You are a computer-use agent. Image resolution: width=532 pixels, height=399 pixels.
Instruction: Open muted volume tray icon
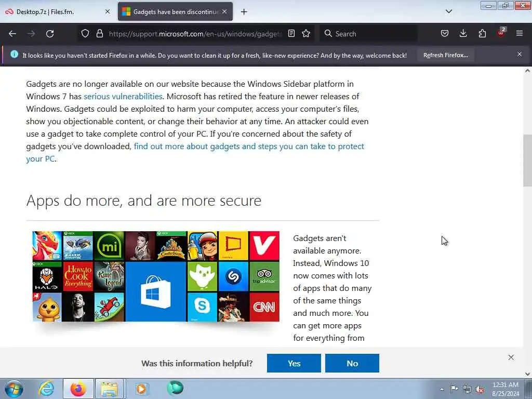[480, 390]
